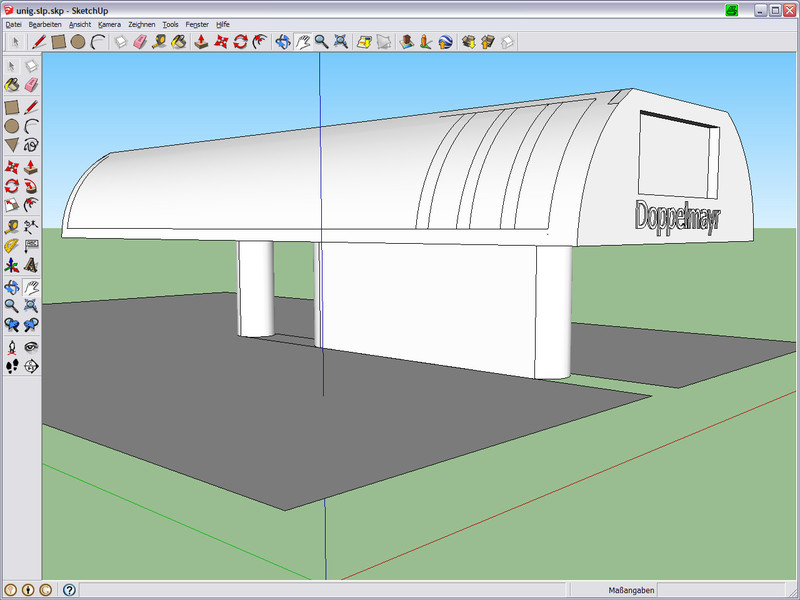Pick the Offset tool in top toolbar
The height and width of the screenshot is (600, 800).
point(260,42)
